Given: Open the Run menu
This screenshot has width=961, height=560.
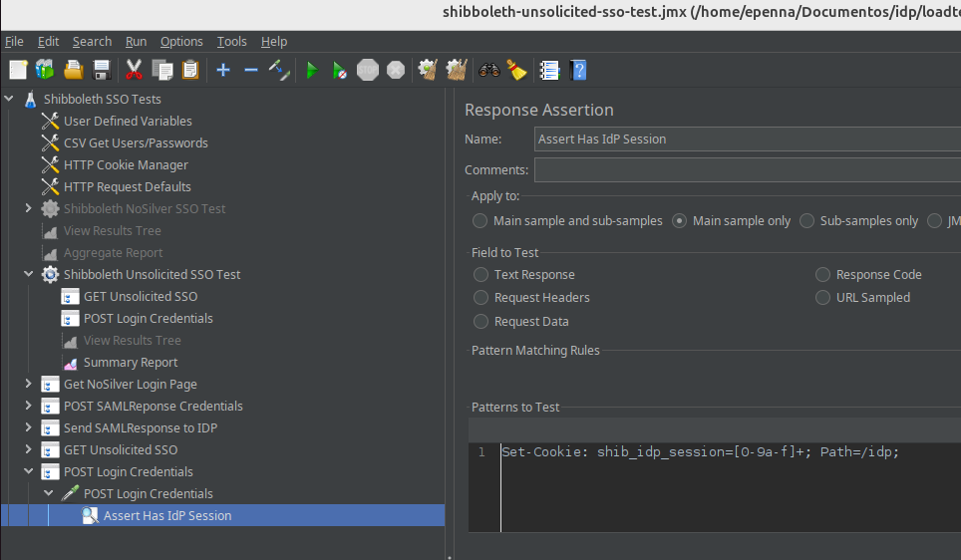Looking at the screenshot, I should [136, 42].
